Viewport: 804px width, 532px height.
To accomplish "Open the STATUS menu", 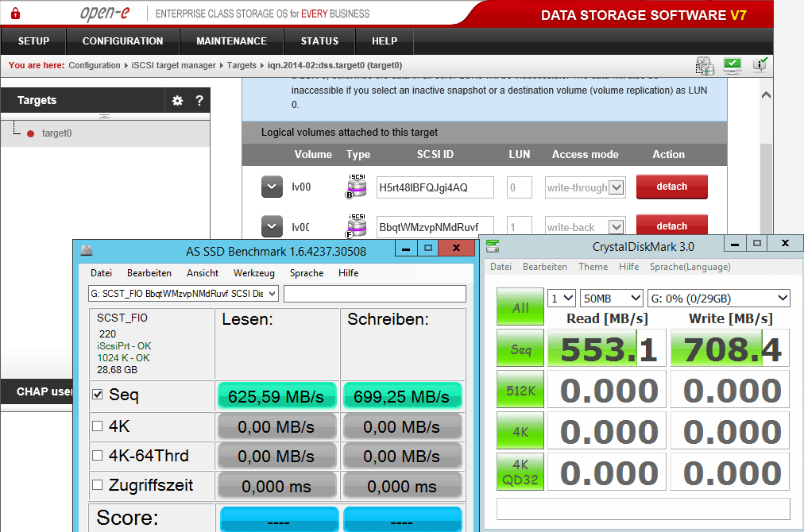I will 319,41.
